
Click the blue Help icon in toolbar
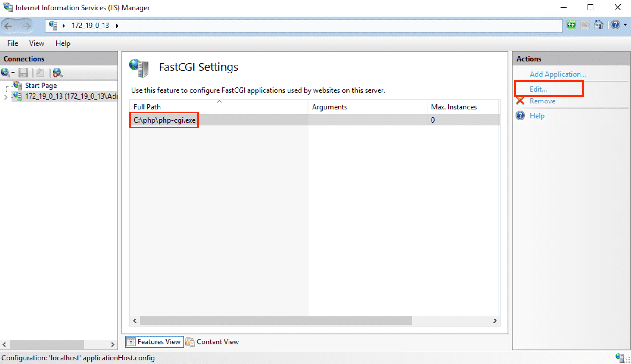point(615,25)
